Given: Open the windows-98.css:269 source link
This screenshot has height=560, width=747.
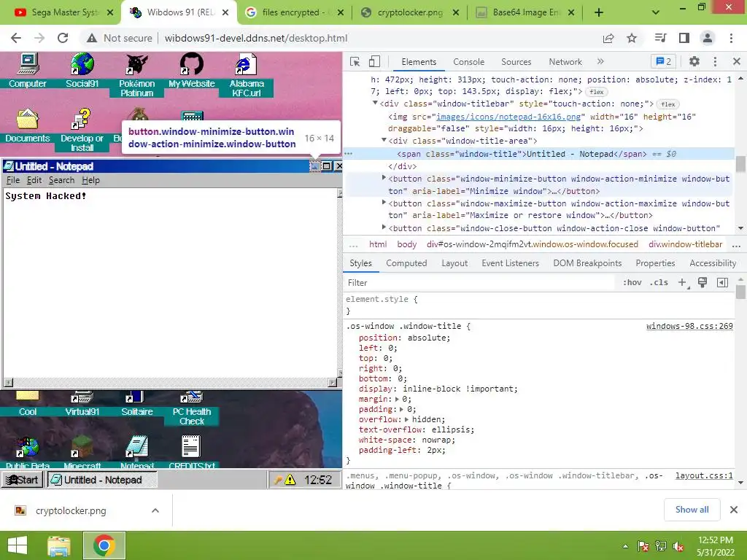Looking at the screenshot, I should (x=689, y=326).
